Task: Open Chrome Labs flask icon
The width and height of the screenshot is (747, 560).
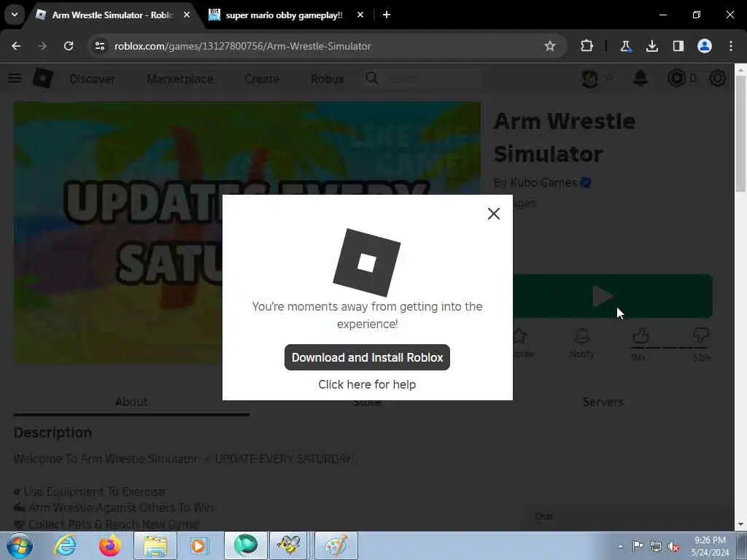Action: 625,46
